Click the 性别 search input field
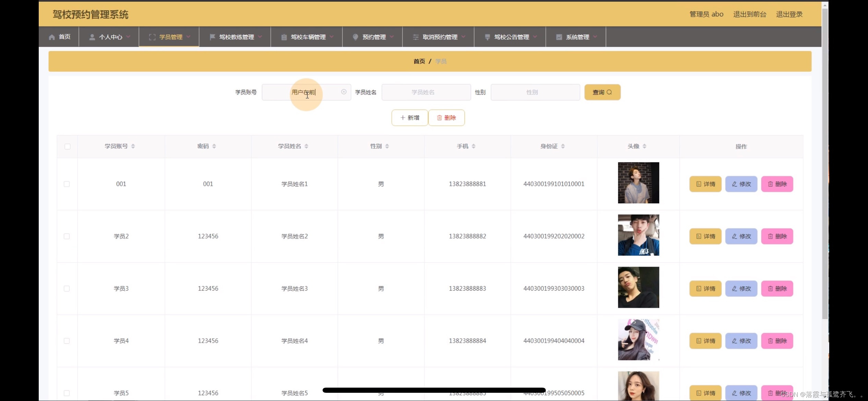 (535, 92)
